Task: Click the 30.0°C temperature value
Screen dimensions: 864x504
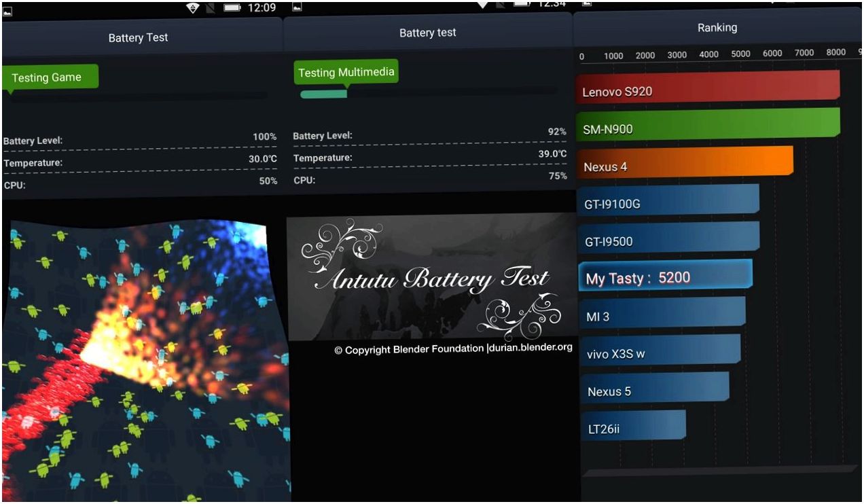Action: point(263,159)
